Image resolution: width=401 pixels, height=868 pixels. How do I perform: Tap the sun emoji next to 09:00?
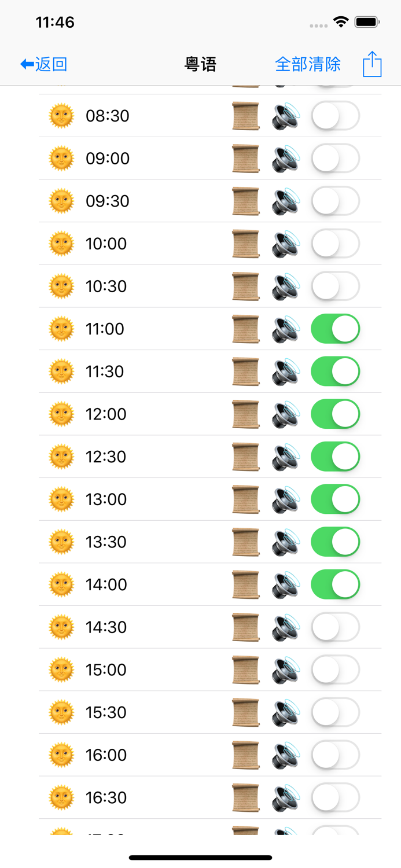(61, 158)
